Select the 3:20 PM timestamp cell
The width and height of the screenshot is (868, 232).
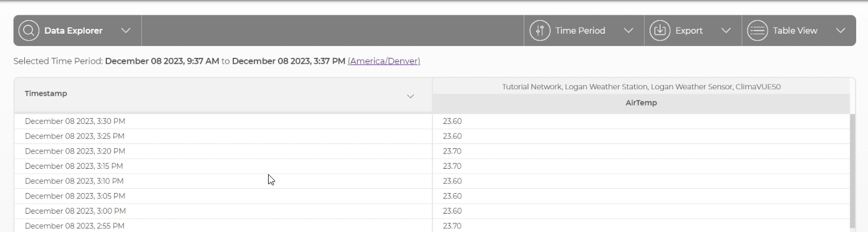click(223, 151)
